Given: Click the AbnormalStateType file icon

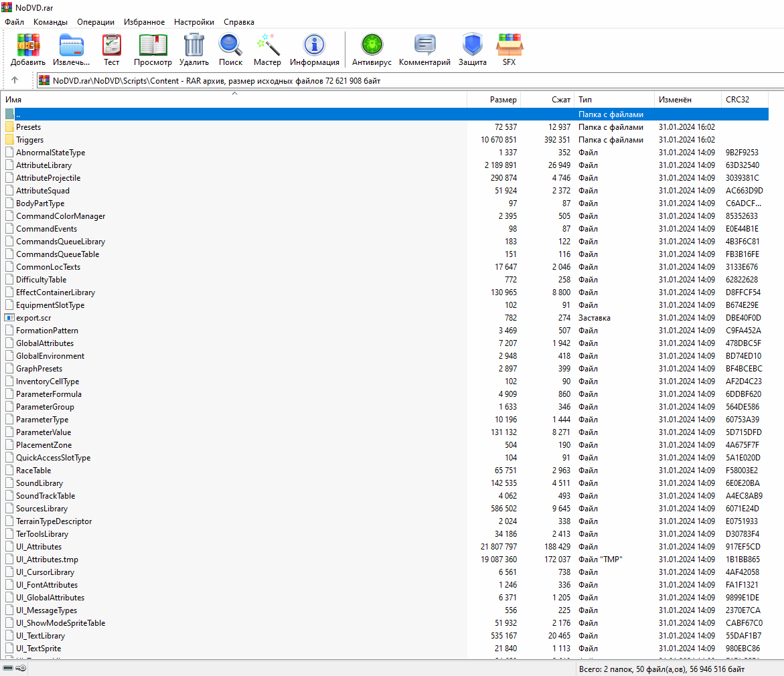Looking at the screenshot, I should point(9,153).
